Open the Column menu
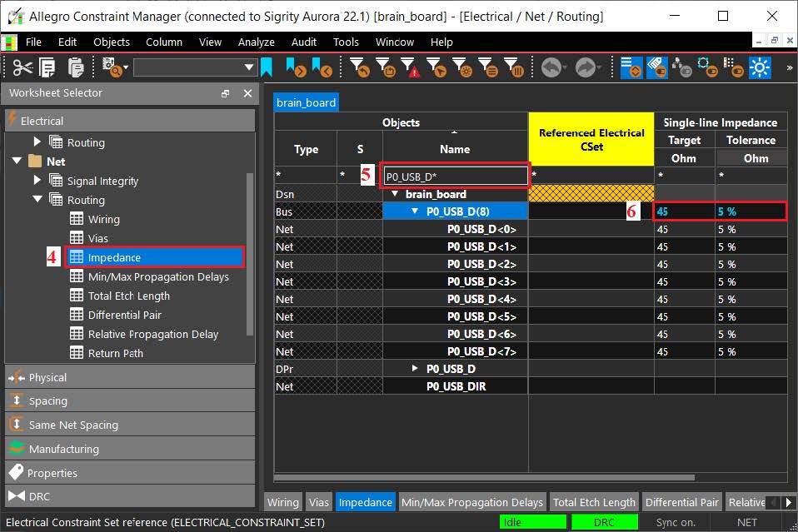 [164, 42]
